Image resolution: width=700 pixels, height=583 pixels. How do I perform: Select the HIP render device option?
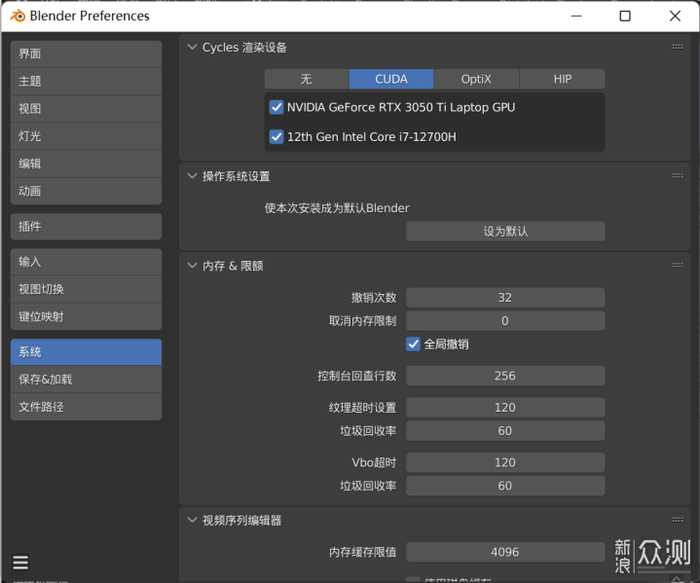coord(562,79)
